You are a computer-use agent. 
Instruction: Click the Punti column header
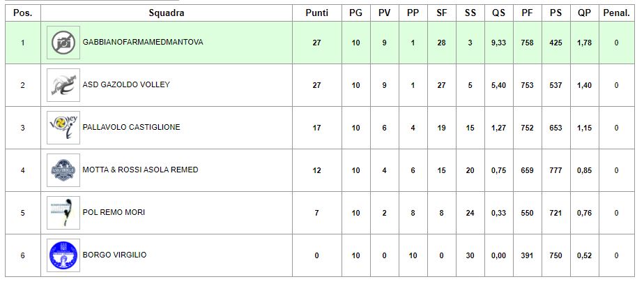pos(316,13)
